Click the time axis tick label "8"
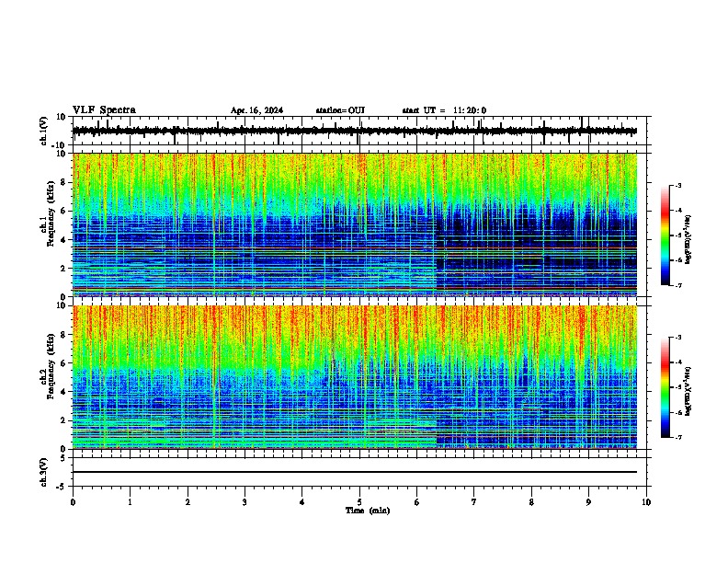 pyautogui.click(x=531, y=502)
